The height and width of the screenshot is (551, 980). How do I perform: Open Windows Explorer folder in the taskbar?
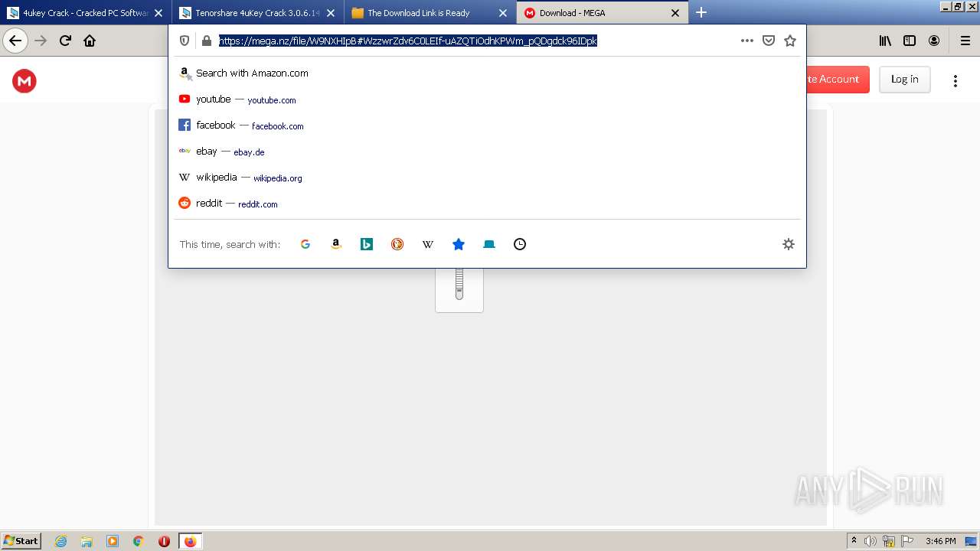coord(87,541)
